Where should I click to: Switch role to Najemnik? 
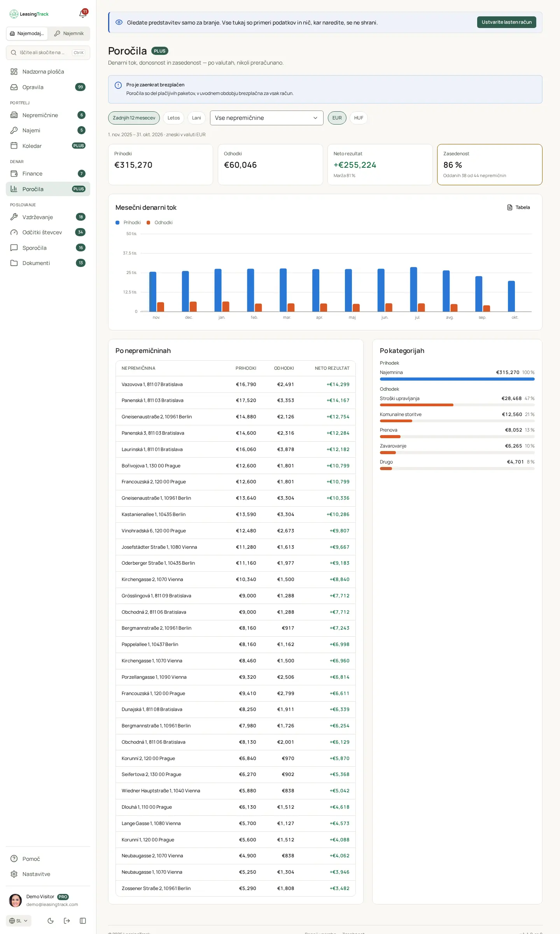pos(69,33)
